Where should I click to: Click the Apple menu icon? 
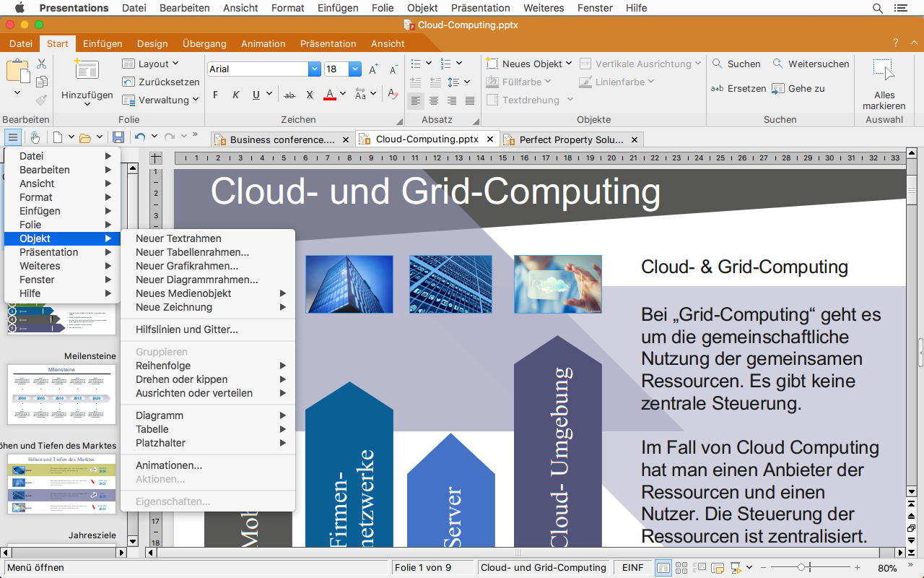(19, 8)
